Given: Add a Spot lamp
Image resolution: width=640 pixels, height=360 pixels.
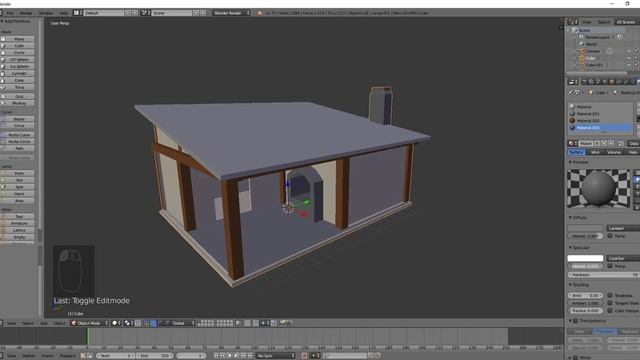Looking at the screenshot, I should click(x=18, y=187).
